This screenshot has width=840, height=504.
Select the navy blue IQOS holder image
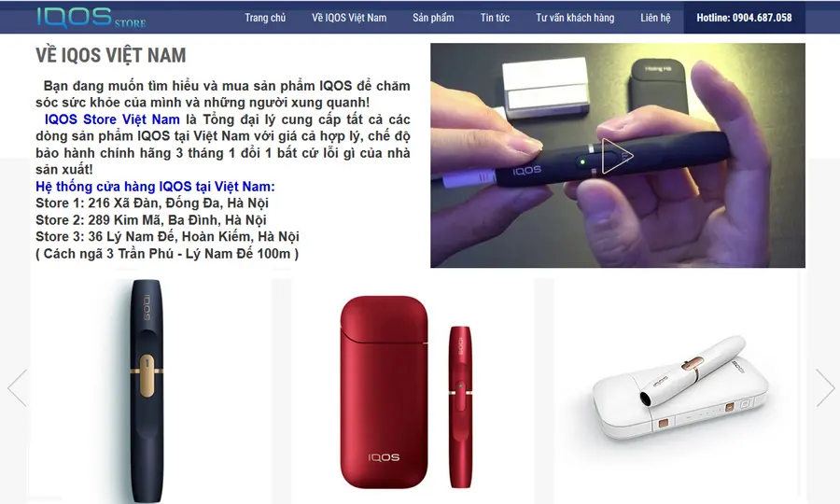(147, 390)
